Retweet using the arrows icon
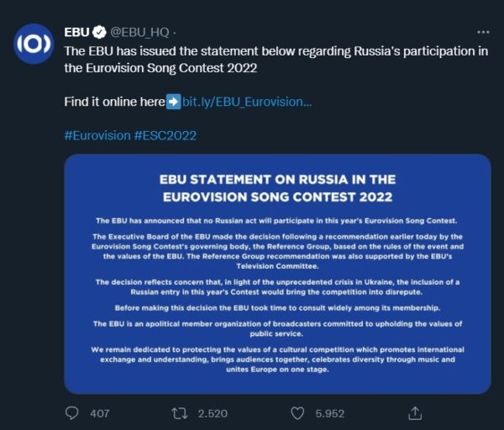504x430 pixels. coord(179,413)
